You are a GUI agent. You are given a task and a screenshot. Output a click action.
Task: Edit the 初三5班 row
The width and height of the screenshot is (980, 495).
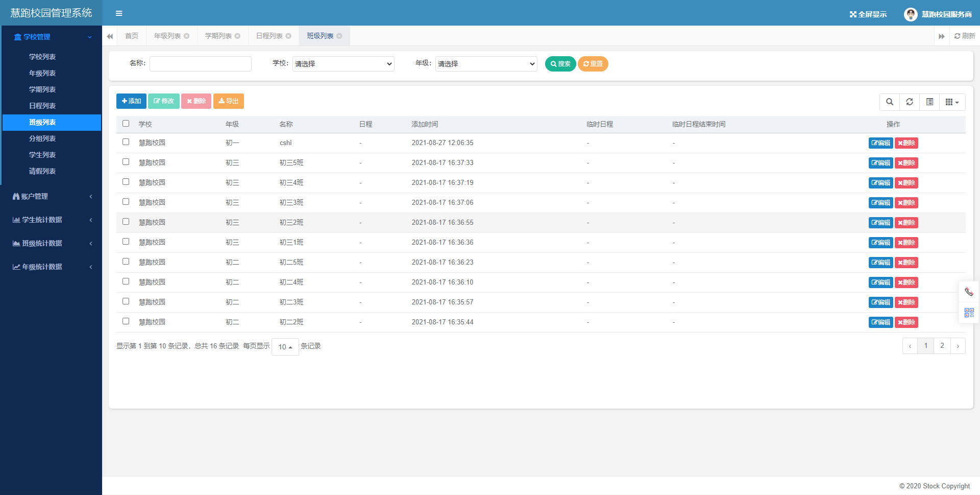pos(880,163)
